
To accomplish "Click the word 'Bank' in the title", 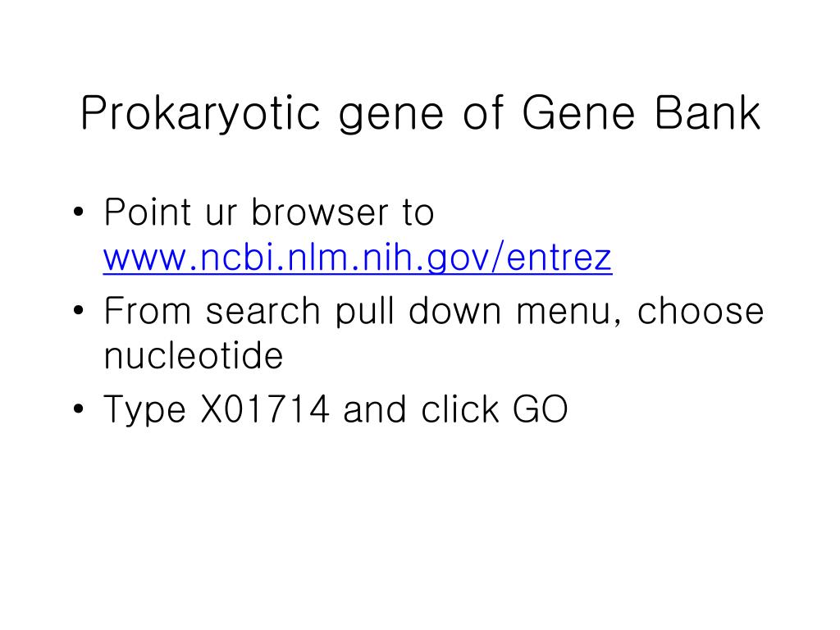I will click(x=708, y=112).
